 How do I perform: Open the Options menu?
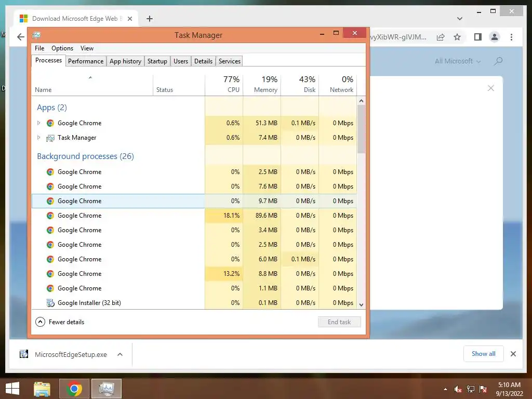(x=62, y=48)
